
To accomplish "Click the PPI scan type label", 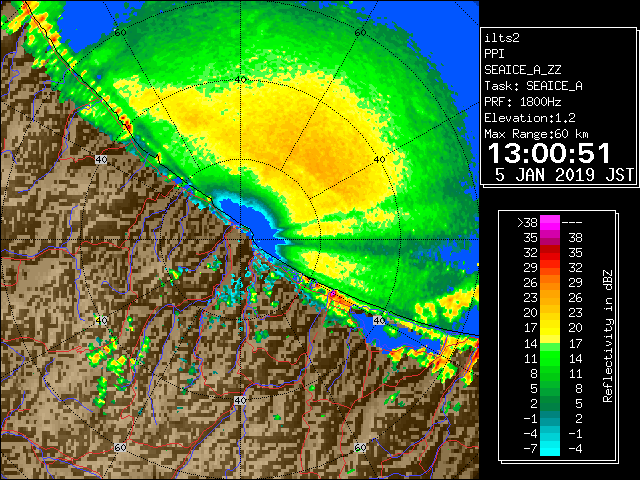I will [494, 54].
